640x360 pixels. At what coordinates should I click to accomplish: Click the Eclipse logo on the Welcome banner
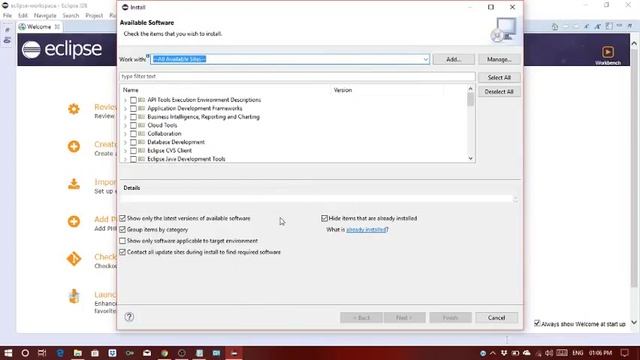pyautogui.click(x=62, y=50)
